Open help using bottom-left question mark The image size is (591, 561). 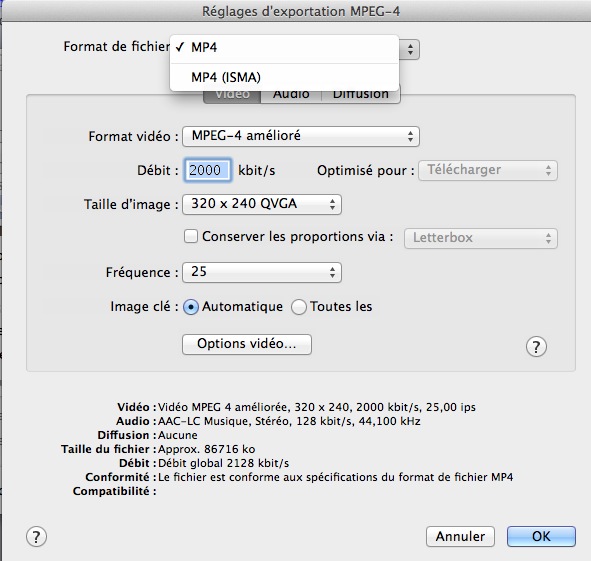[x=37, y=536]
